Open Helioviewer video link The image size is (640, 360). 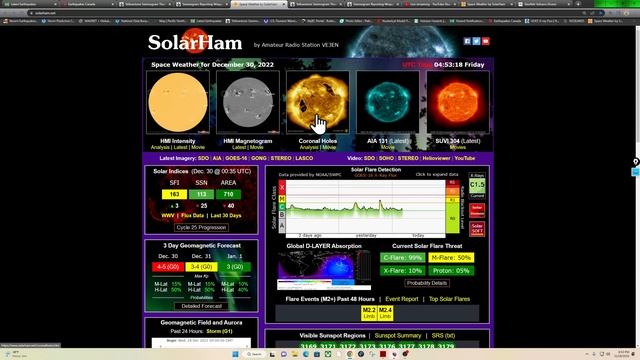click(436, 158)
